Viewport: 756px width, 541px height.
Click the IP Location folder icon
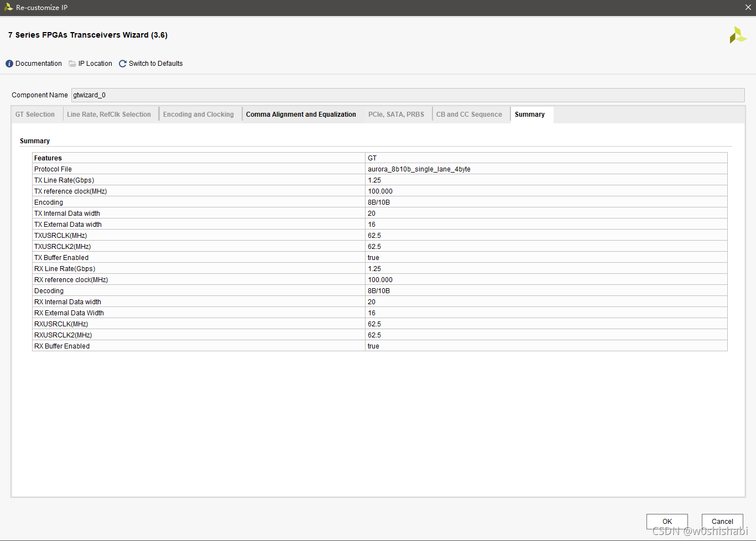coord(72,64)
